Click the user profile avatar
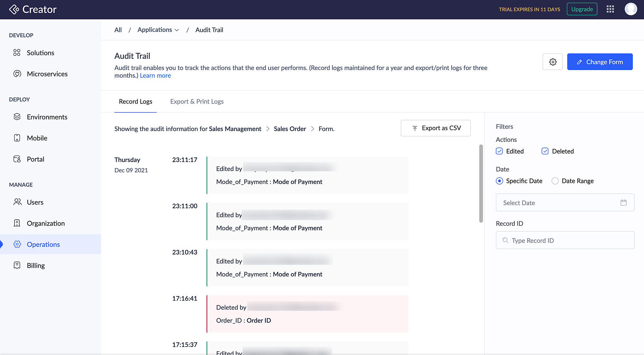 (630, 9)
